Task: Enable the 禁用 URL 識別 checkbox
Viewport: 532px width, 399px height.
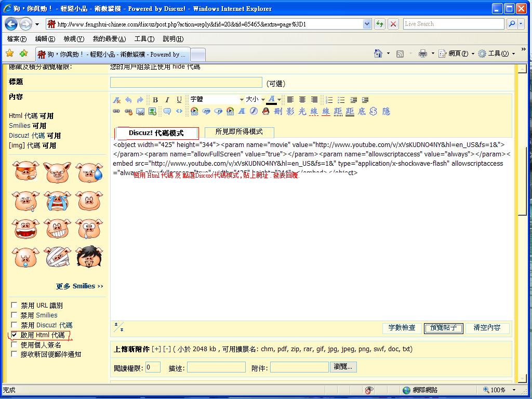Action: coord(15,305)
